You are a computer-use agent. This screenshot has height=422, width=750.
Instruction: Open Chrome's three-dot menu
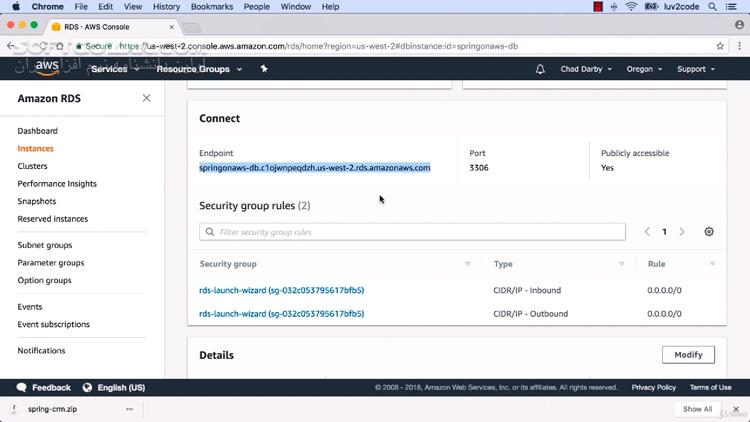coord(739,46)
